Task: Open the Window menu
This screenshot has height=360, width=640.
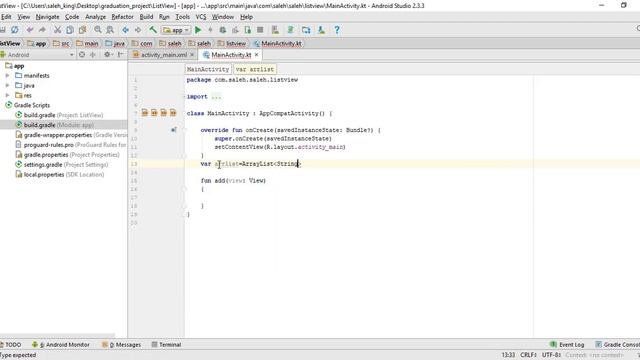Action: pyautogui.click(x=223, y=17)
